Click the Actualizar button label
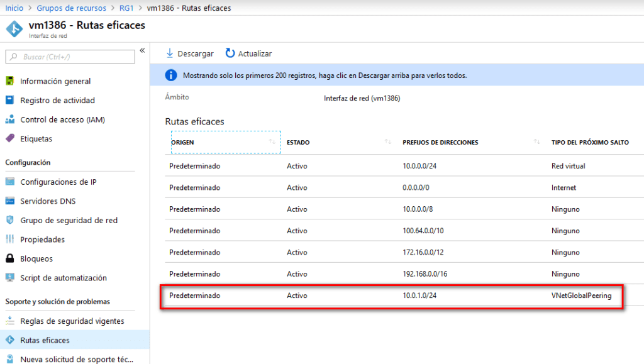Image resolution: width=644 pixels, height=364 pixels. (255, 53)
